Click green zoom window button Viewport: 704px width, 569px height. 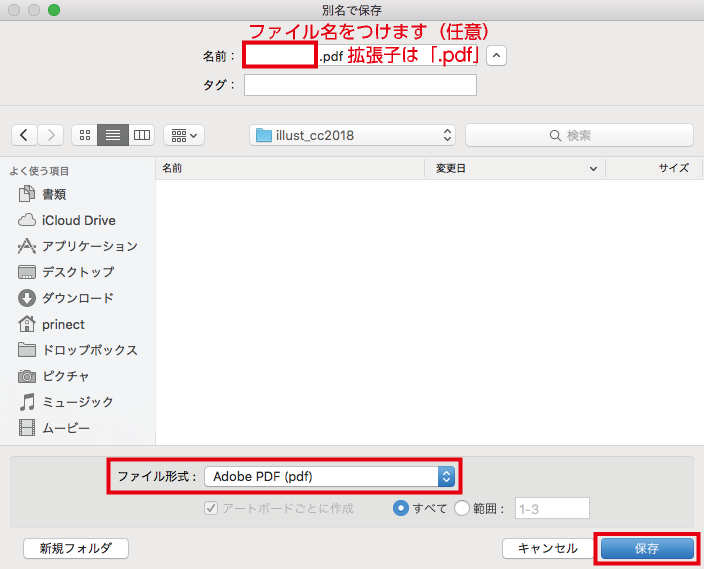click(x=54, y=10)
